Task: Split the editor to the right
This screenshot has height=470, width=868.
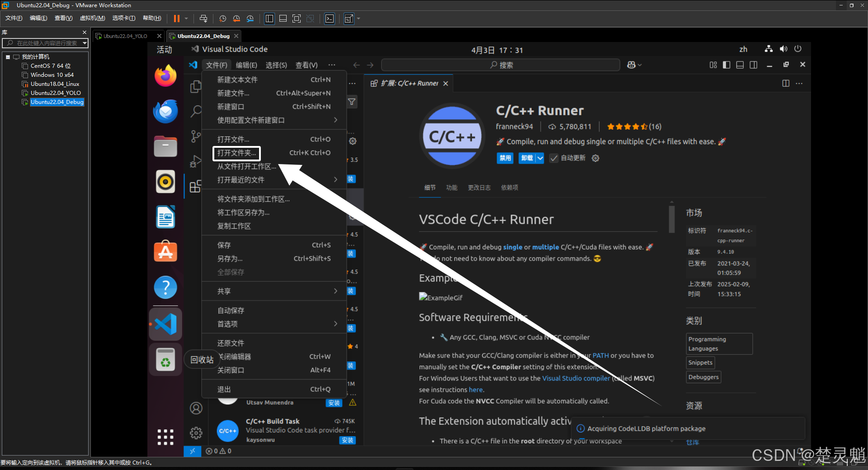Action: click(786, 83)
